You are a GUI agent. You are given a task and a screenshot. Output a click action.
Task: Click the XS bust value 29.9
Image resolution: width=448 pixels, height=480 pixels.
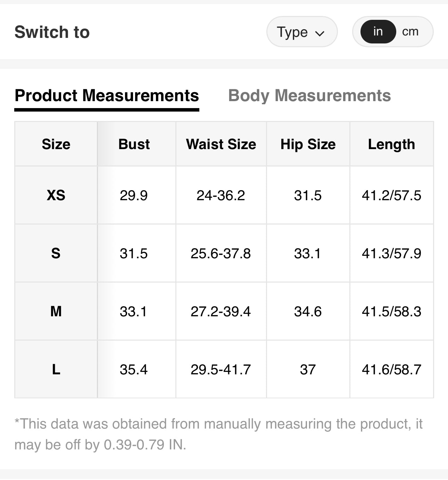(134, 195)
